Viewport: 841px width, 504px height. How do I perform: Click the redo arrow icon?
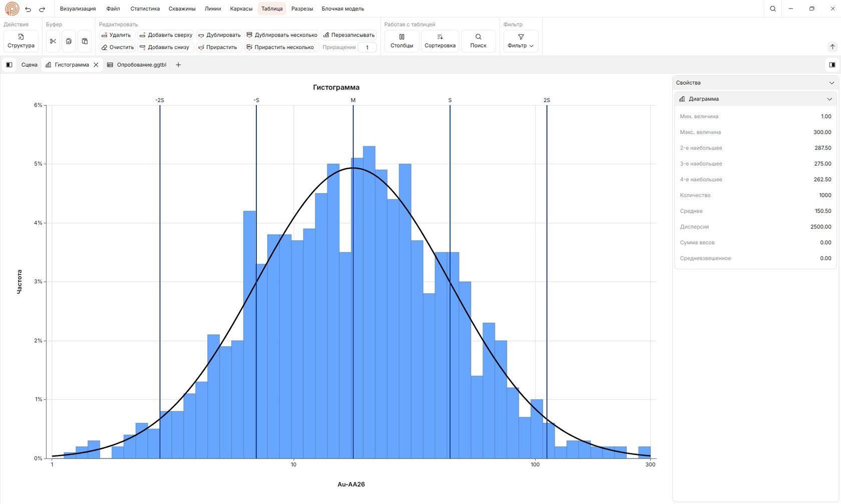tap(42, 9)
